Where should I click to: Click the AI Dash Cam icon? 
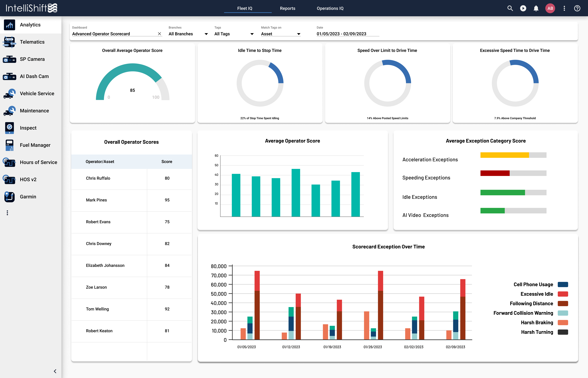[x=9, y=76]
